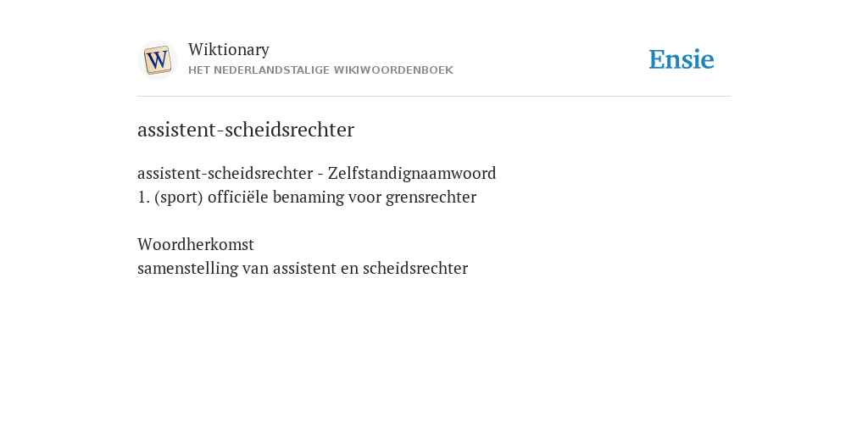Select the 'Het Nederlandstalige Wikiwoordenboek' subtitle
The width and height of the screenshot is (868, 434).
point(320,70)
